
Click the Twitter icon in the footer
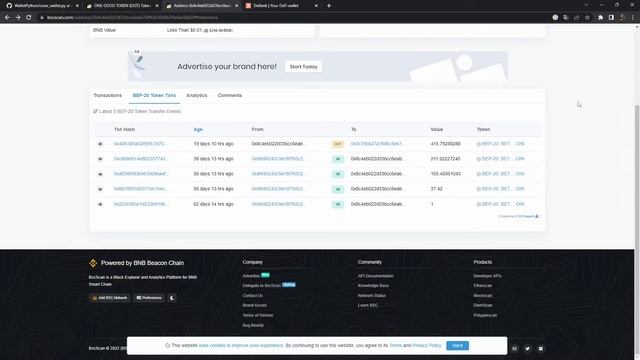click(x=527, y=349)
